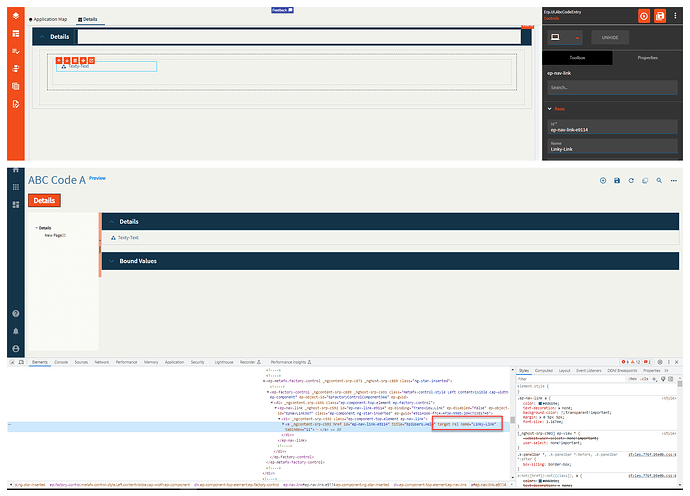
Task: Switch to DevTools Network tab
Action: tap(102, 362)
